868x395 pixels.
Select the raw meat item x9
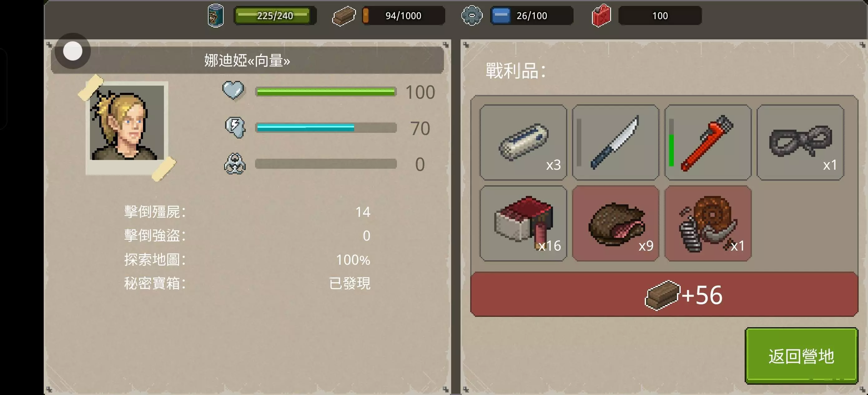[x=616, y=223]
